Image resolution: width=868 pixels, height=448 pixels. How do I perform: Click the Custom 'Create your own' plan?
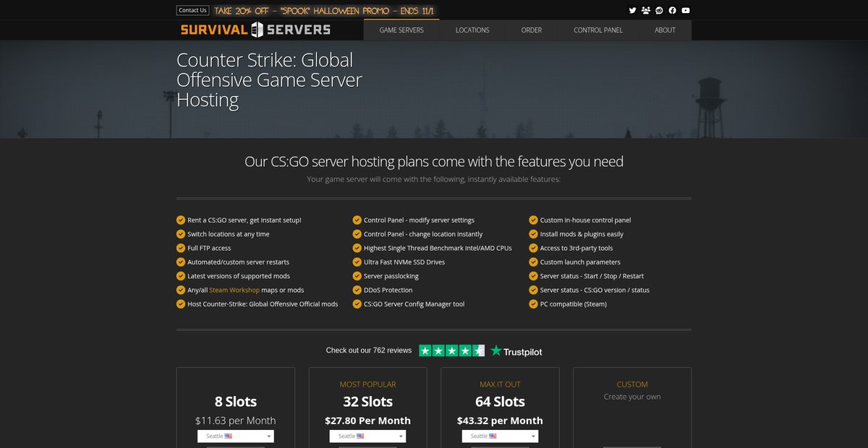point(632,397)
